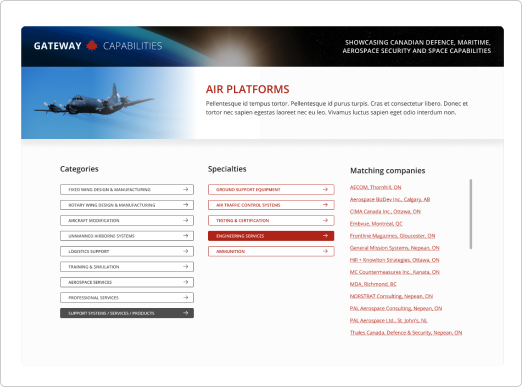Screen dimensions: 522x387
Task: Click the arrow icon on Testing & Certification
Action: (x=325, y=220)
